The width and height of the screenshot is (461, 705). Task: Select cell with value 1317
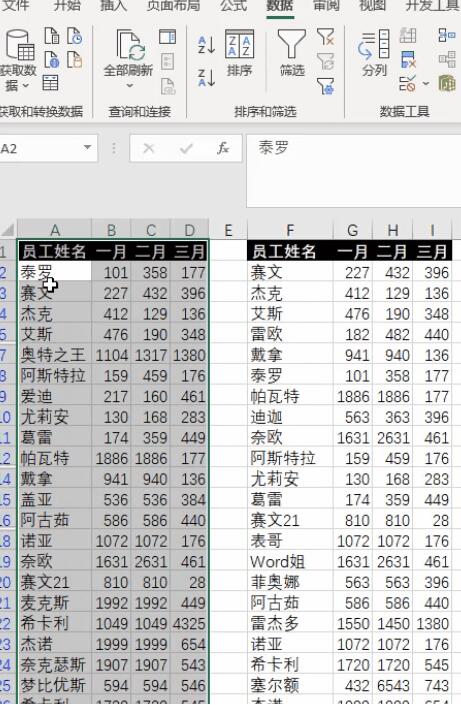click(x=151, y=355)
